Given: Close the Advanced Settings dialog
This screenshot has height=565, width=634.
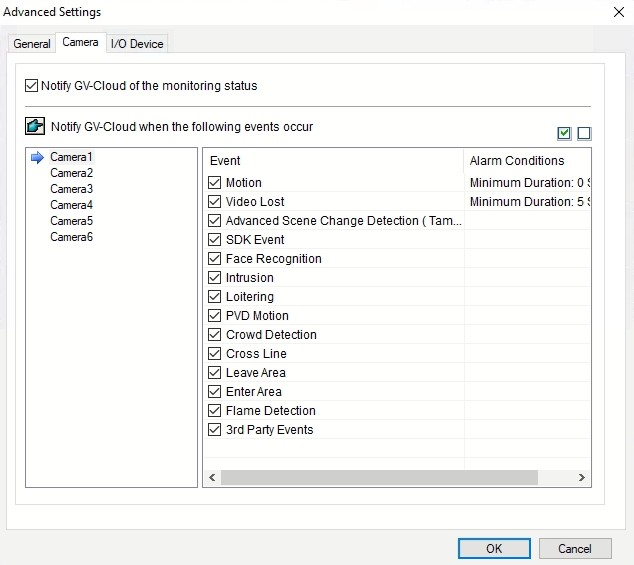Looking at the screenshot, I should pos(614,12).
